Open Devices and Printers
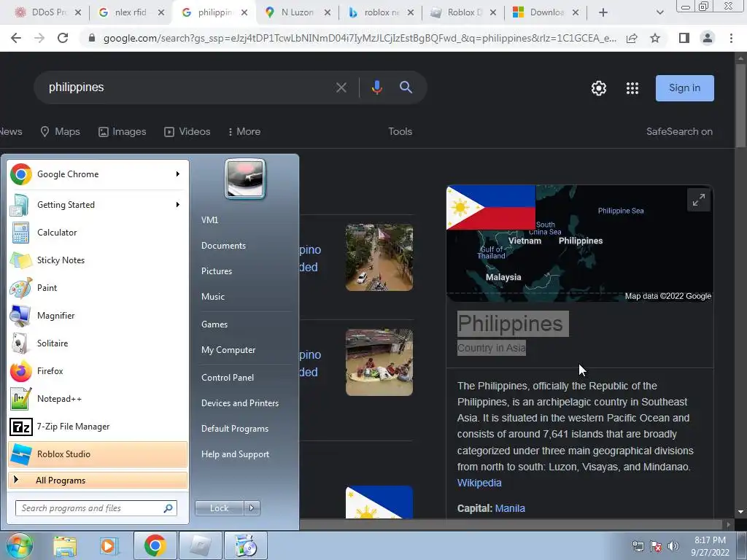The image size is (747, 560). 239,402
